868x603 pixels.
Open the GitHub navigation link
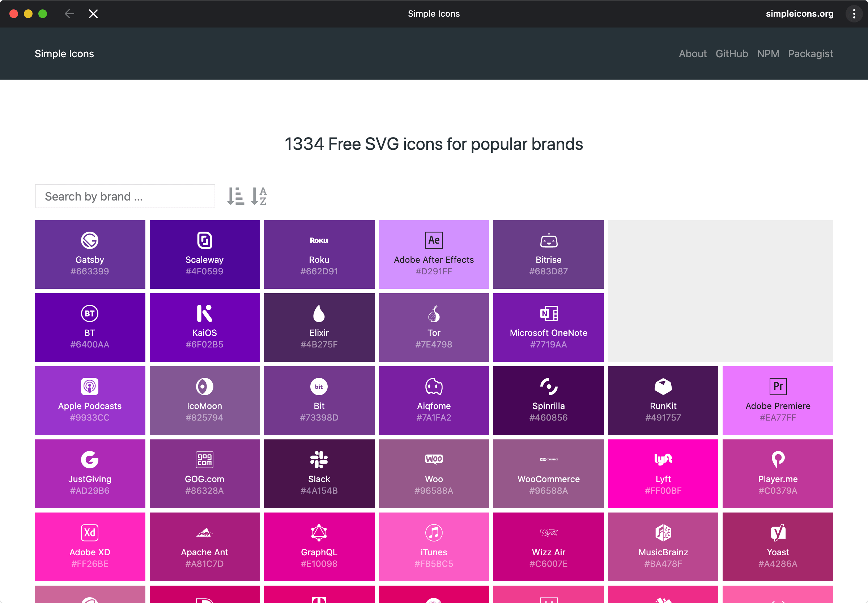pos(731,54)
